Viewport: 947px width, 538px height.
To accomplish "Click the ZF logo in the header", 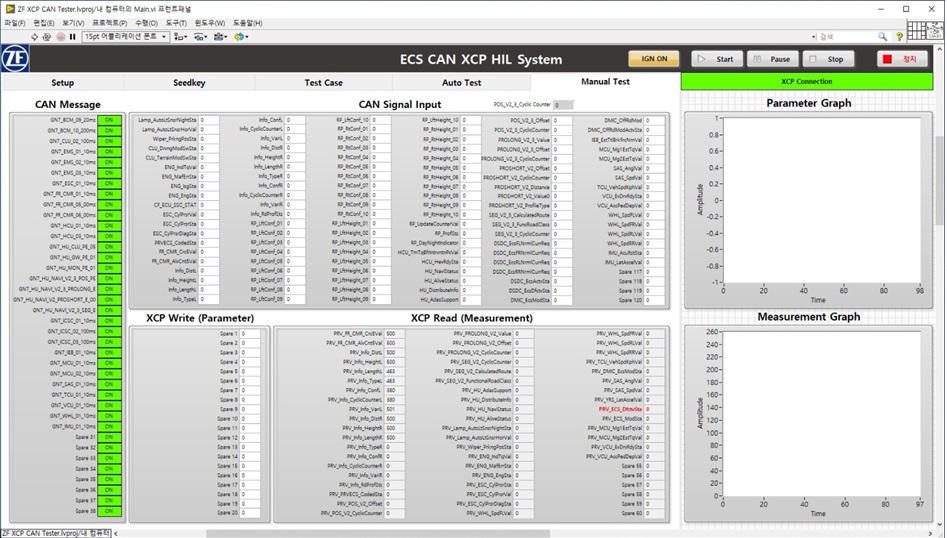I will click(x=14, y=59).
